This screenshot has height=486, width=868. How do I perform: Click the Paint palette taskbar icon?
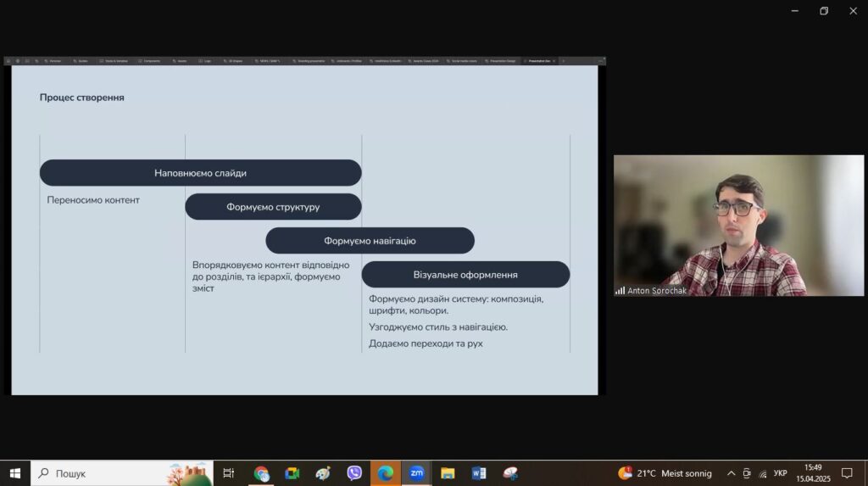click(x=510, y=473)
